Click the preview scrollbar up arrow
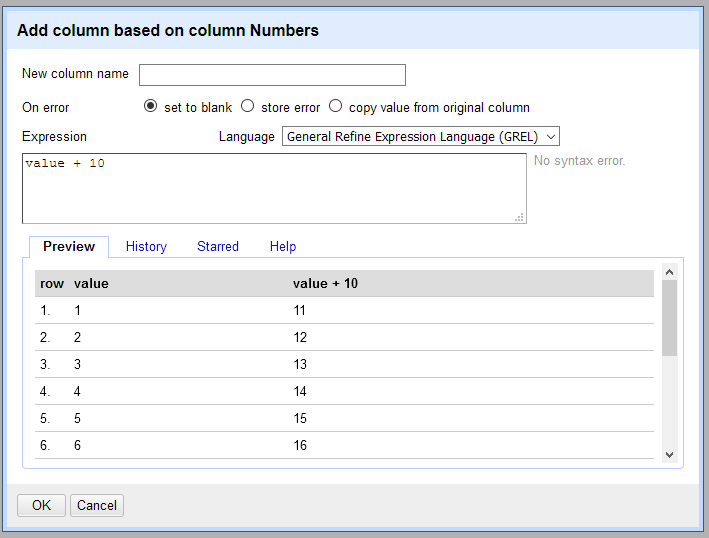 [670, 271]
